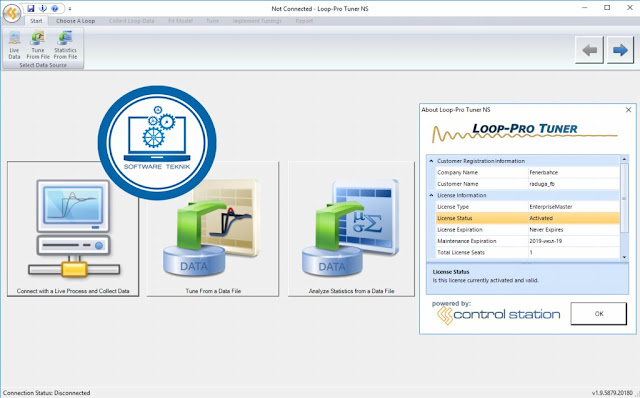Click Statistics From File in the ribbon
The height and width of the screenshot is (398, 640).
pyautogui.click(x=65, y=45)
